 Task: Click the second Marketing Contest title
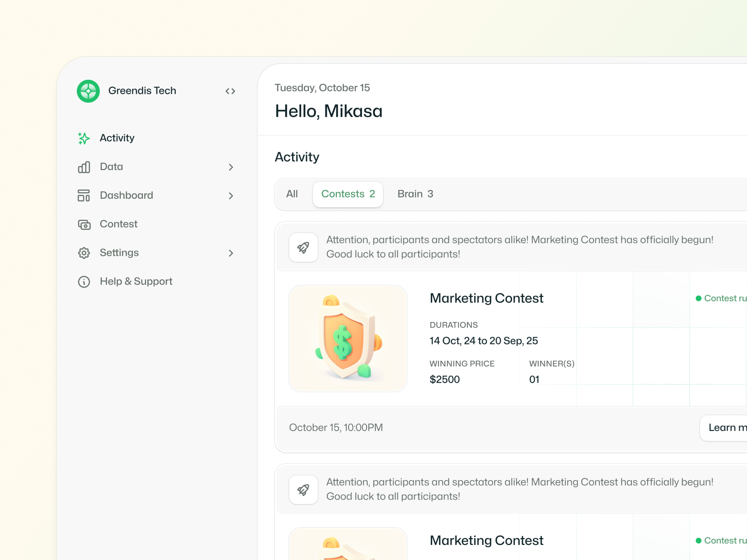pos(487,540)
